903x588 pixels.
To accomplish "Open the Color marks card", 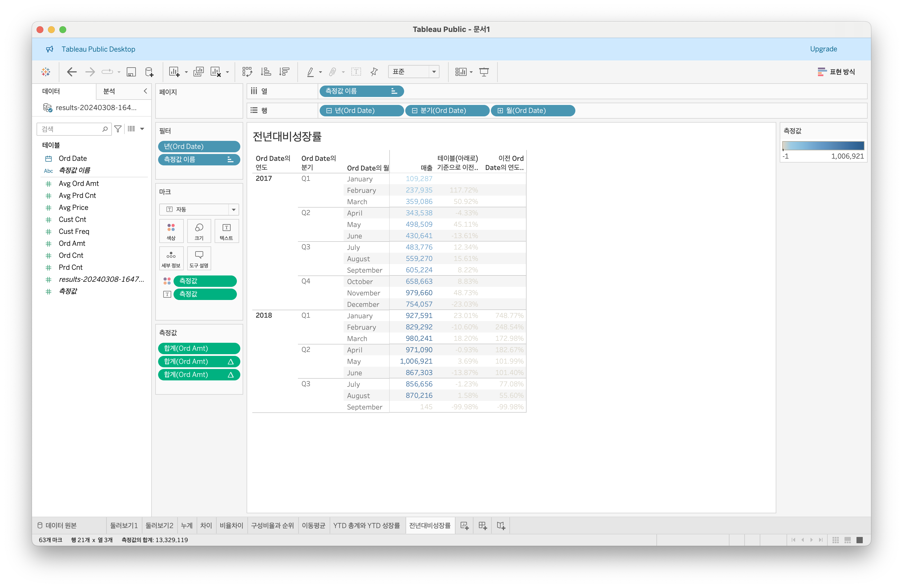I will [x=171, y=230].
